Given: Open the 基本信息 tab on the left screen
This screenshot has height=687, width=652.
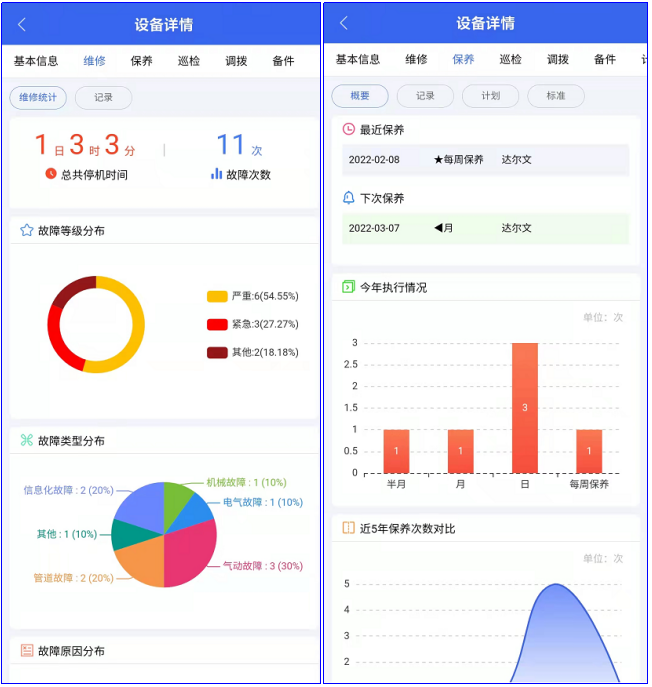Looking at the screenshot, I should (x=36, y=61).
